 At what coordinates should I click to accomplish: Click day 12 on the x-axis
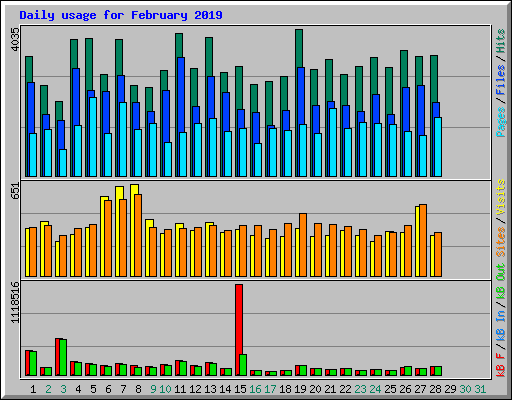click(x=195, y=389)
